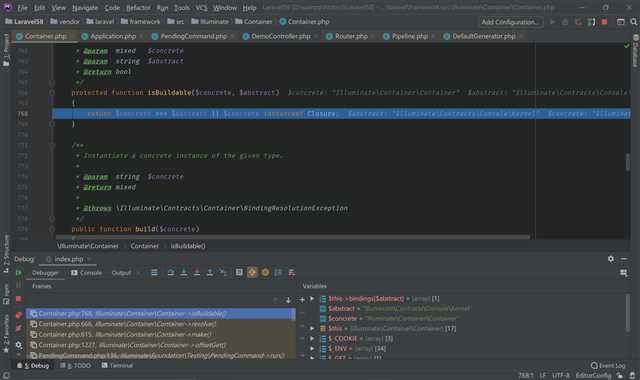This screenshot has width=640, height=380.
Task: Click Run to Cursor icon
Action: [x=223, y=272]
